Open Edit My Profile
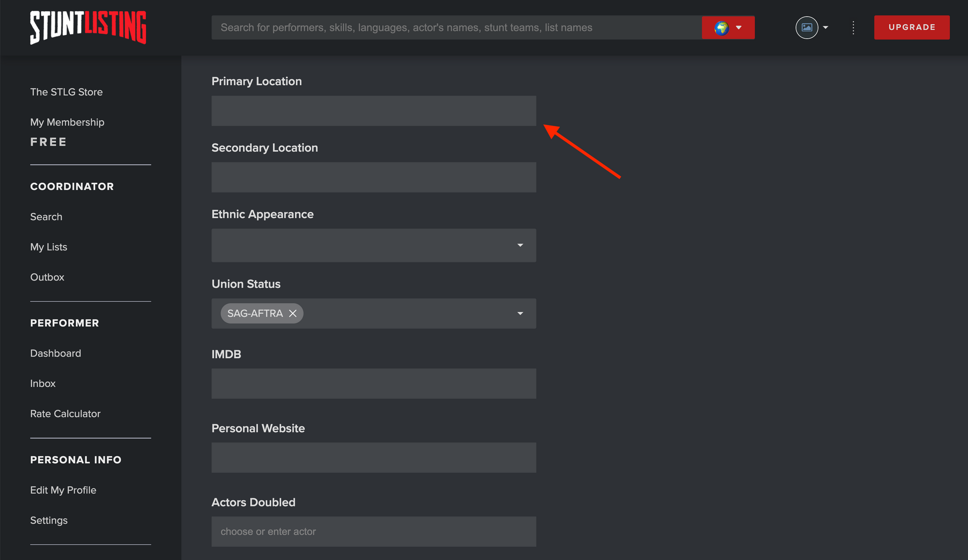This screenshot has width=968, height=560. (63, 490)
